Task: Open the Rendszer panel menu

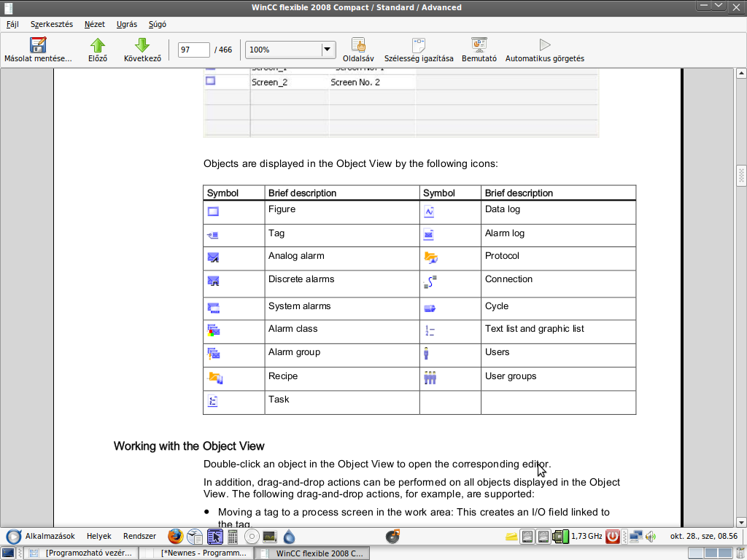Action: click(139, 536)
